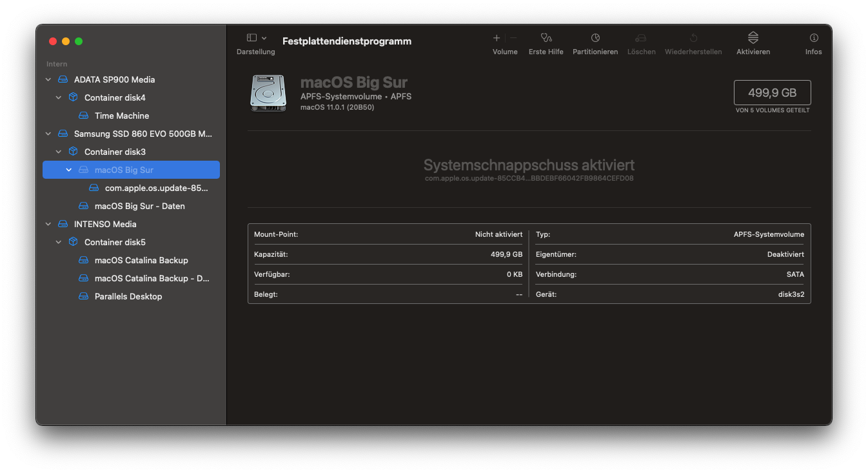Select the macOS Catalina Backup volume
Viewport: 868px width, 473px height.
(141, 260)
